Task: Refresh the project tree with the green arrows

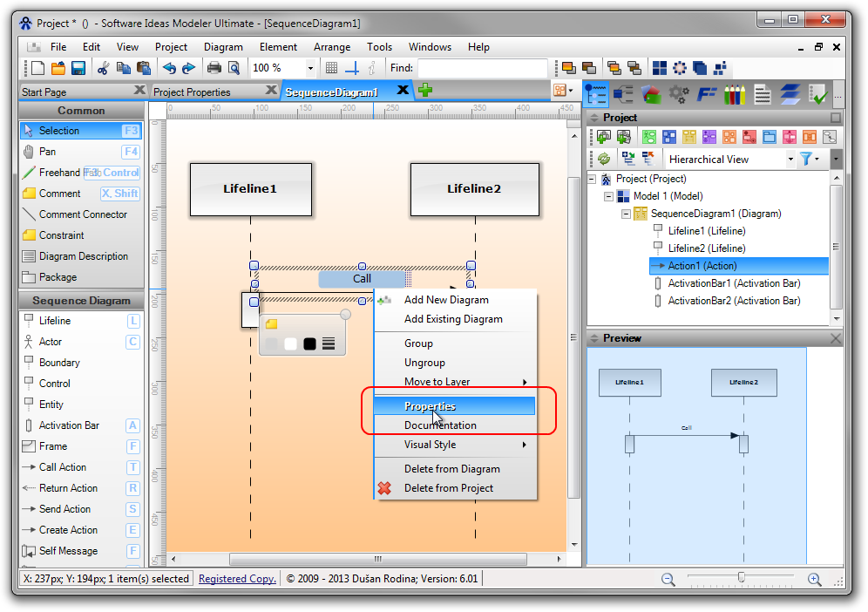Action: coord(604,159)
